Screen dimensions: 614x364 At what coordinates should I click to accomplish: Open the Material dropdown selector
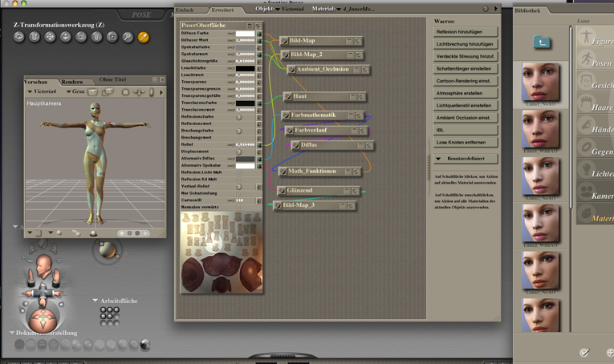pos(356,9)
